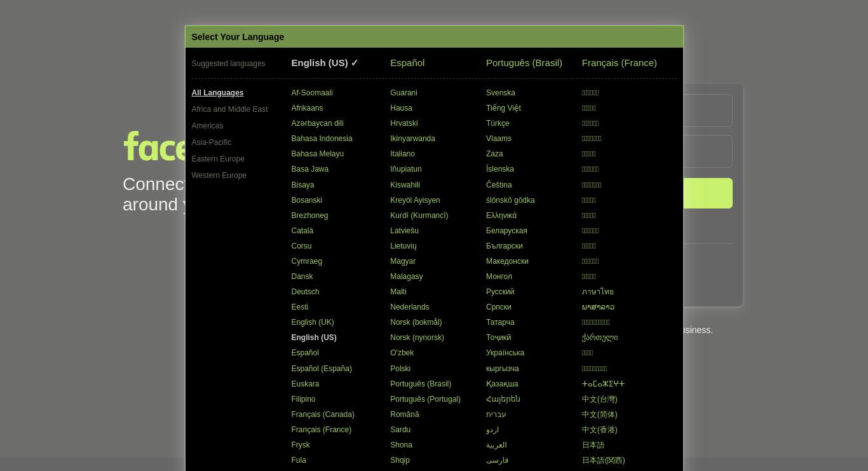The image size is (868, 471).
Task: Pick Čeština
Action: (x=499, y=185)
